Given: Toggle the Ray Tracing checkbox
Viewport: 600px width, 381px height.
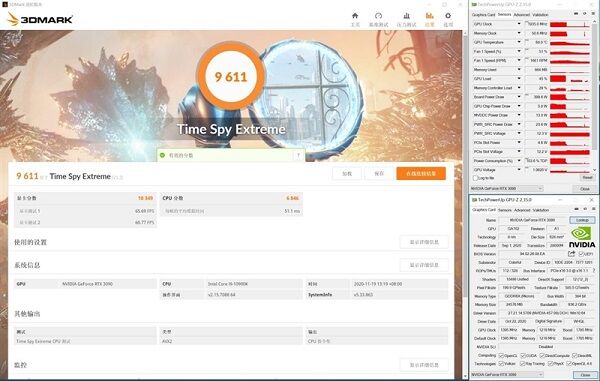Looking at the screenshot, I should pos(522,363).
